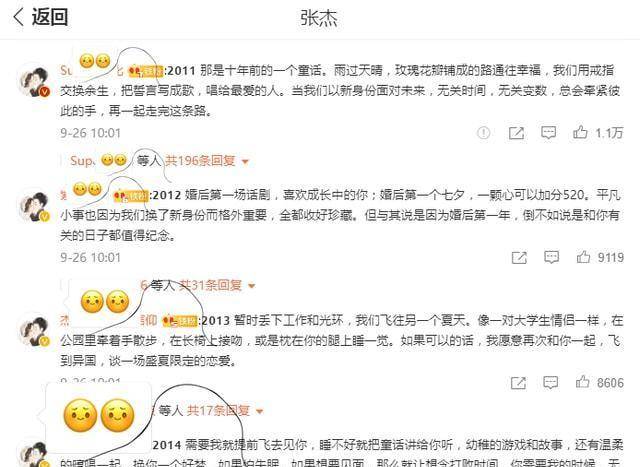The image size is (640, 467).
Task: Share the 2011 comment via forward icon
Action: pyautogui.click(x=516, y=133)
